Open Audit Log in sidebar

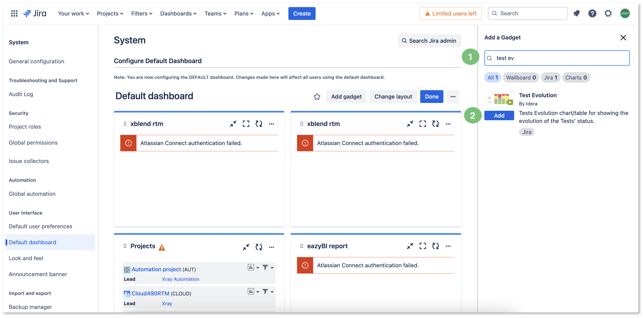point(21,94)
